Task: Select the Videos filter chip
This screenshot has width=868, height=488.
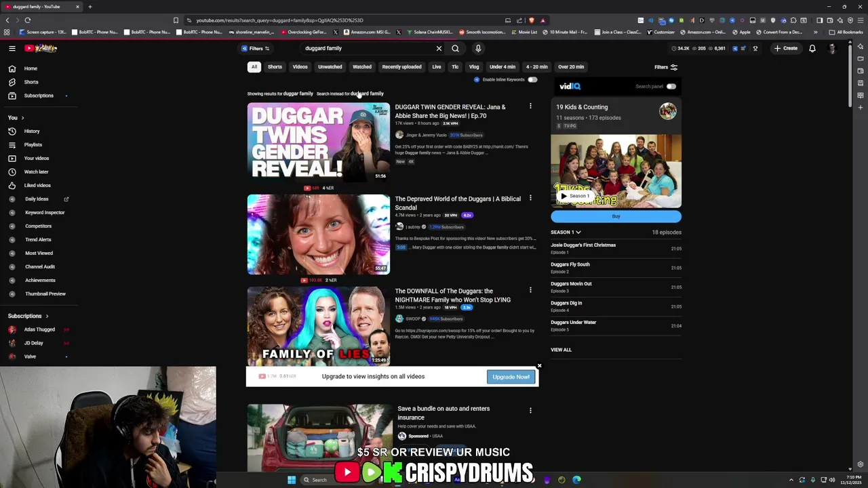Action: [300, 67]
